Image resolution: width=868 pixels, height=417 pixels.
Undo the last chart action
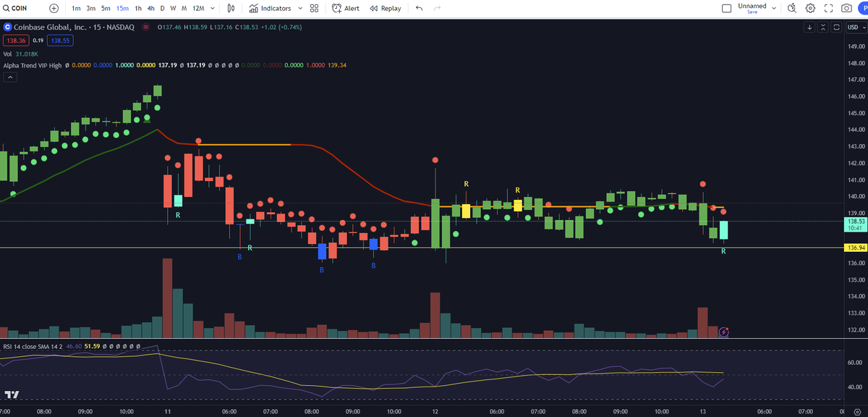coord(419,8)
